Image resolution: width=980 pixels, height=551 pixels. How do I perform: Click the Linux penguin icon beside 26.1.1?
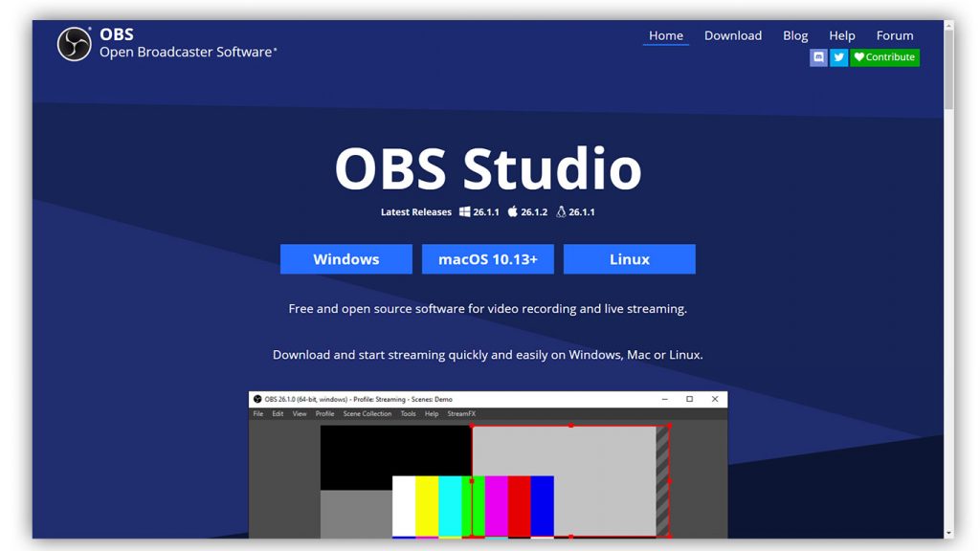point(561,211)
